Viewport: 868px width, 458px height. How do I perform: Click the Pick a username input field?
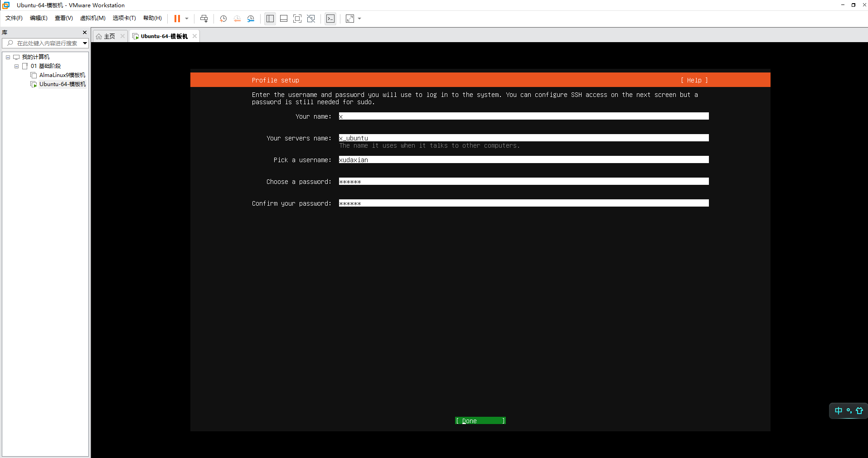pyautogui.click(x=524, y=160)
